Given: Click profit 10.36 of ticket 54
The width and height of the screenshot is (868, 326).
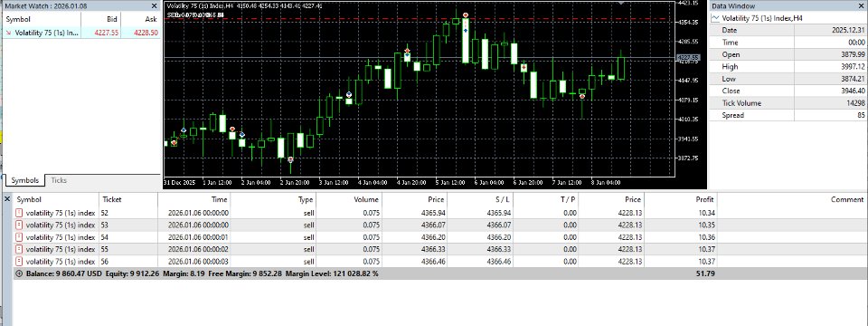Looking at the screenshot, I should pos(706,237).
